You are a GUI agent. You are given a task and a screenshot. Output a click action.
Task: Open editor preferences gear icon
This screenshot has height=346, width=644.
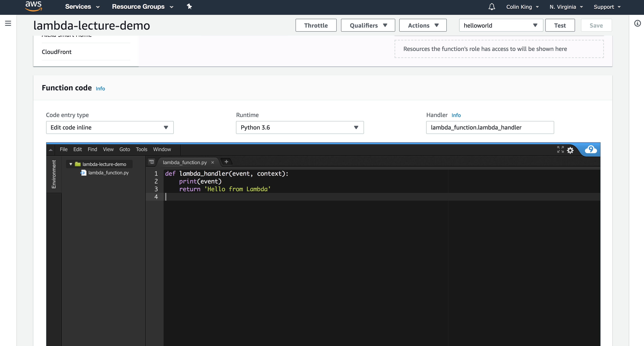click(x=570, y=150)
